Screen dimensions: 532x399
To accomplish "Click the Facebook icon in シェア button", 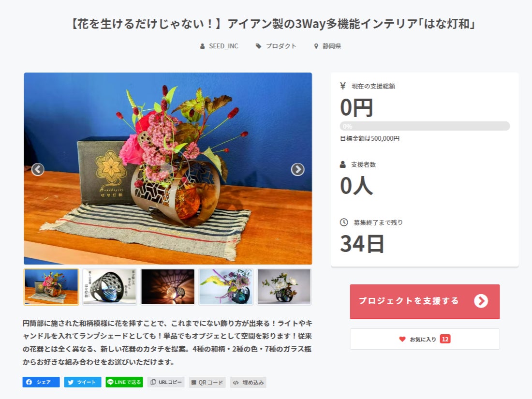I will point(29,382).
